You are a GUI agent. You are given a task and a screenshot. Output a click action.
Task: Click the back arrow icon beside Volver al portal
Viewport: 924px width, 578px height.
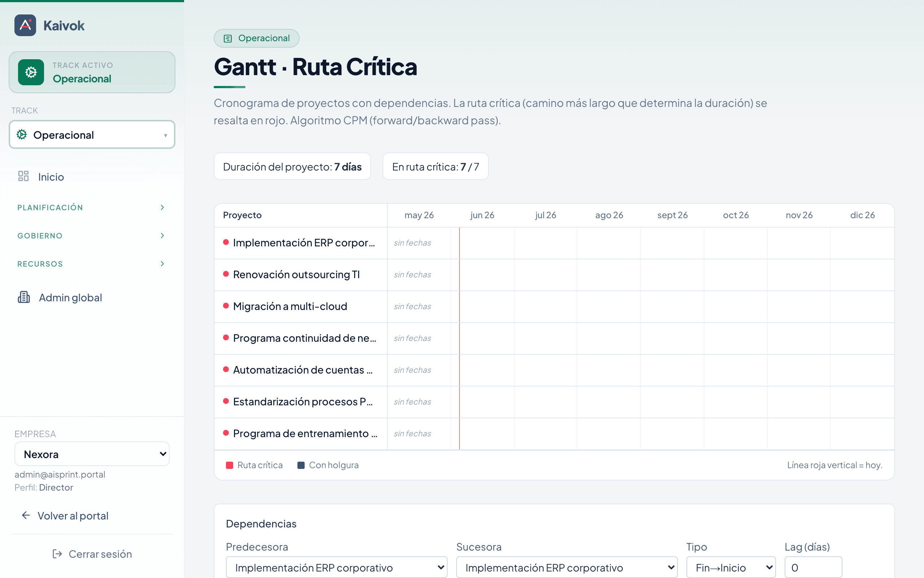(x=26, y=515)
